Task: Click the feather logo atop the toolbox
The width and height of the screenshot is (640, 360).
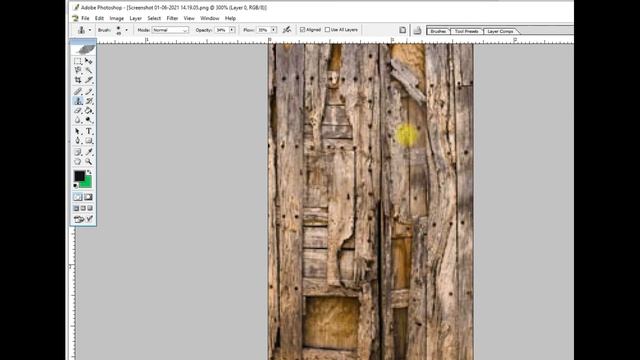Action: (x=84, y=49)
